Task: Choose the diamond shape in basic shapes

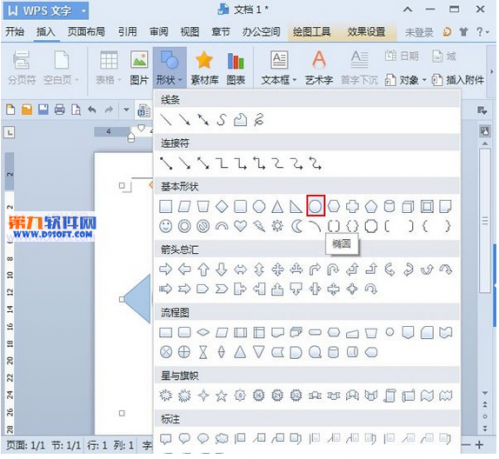Action: click(222, 206)
